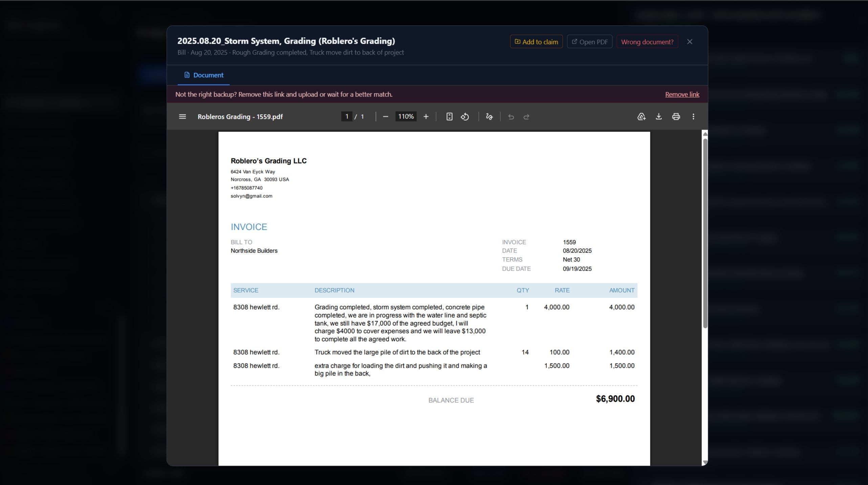The image size is (868, 485).
Task: Click the SERVICE column header
Action: pyautogui.click(x=245, y=291)
